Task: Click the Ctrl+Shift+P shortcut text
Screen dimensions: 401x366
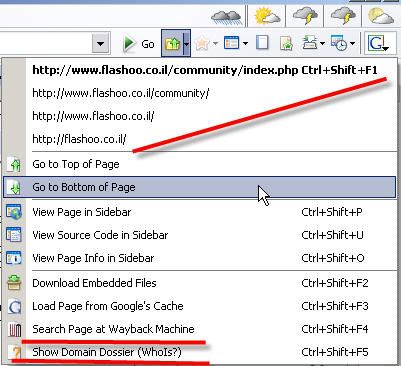Action: 332,212
